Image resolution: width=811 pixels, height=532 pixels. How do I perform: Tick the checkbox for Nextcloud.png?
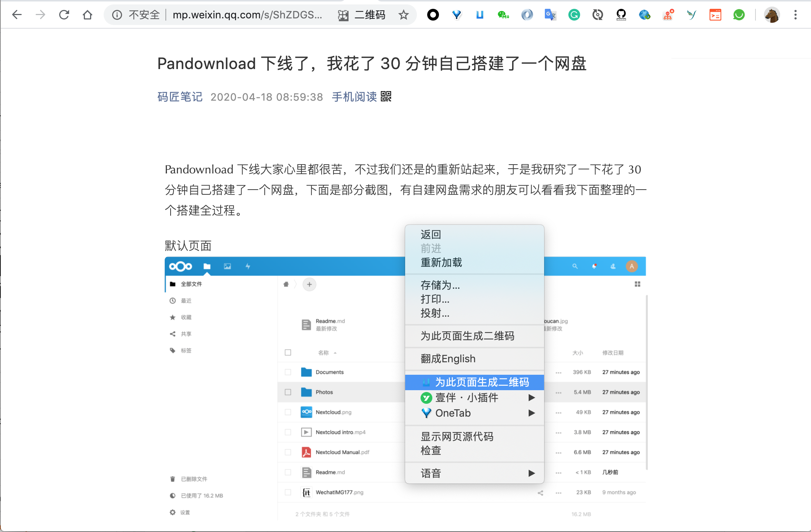point(288,412)
